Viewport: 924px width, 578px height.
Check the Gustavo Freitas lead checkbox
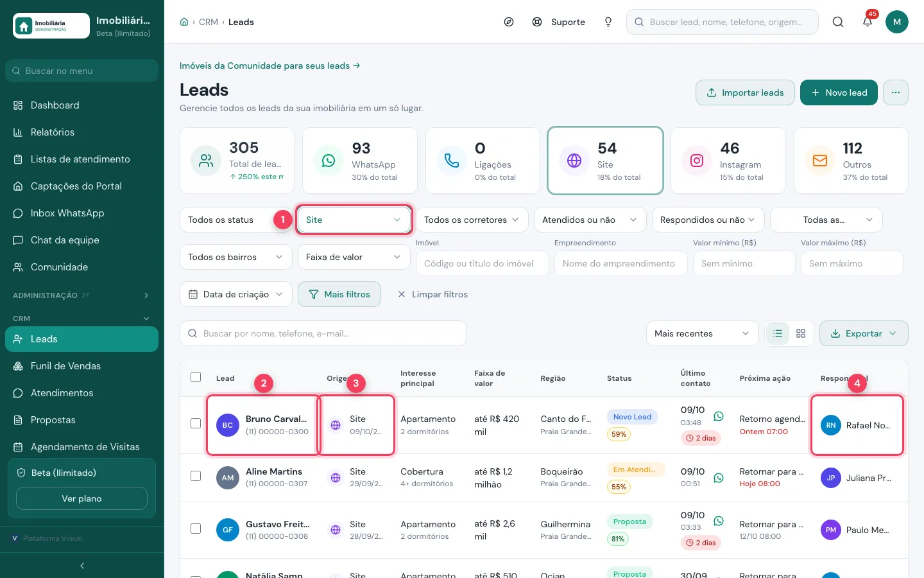[196, 529]
